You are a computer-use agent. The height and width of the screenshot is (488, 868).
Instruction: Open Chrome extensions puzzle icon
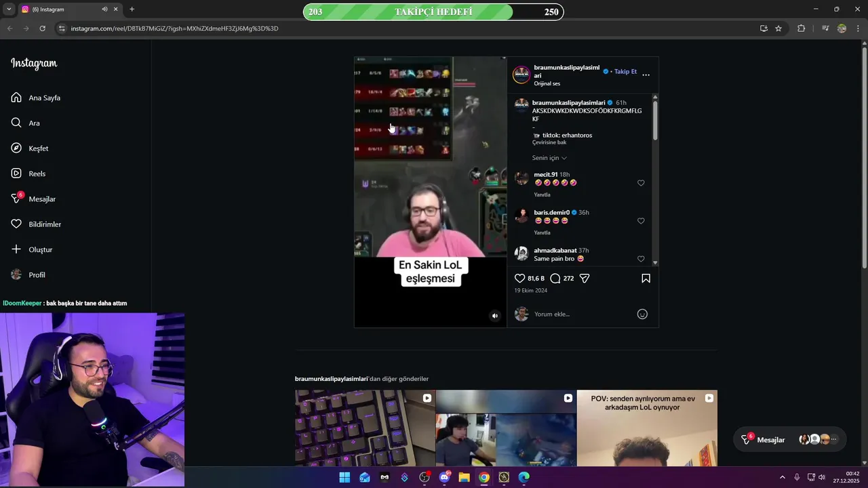(x=802, y=28)
